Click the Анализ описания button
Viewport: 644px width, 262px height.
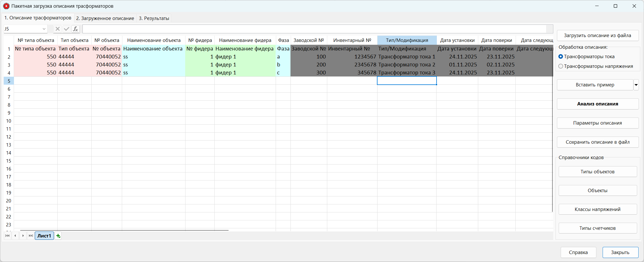coord(597,104)
